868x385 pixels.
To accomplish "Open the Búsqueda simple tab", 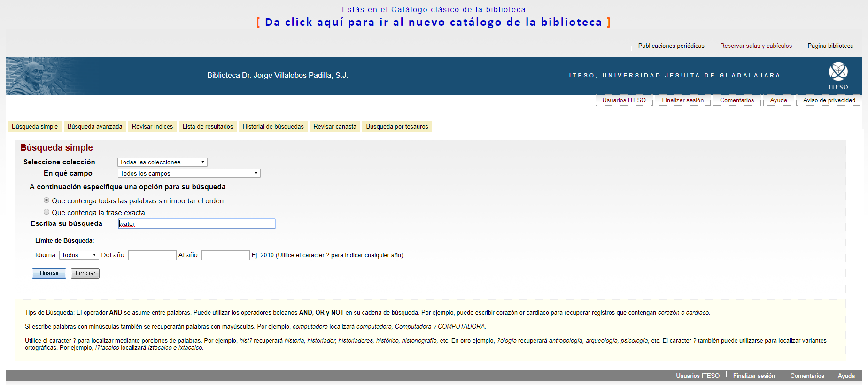I will [x=35, y=126].
